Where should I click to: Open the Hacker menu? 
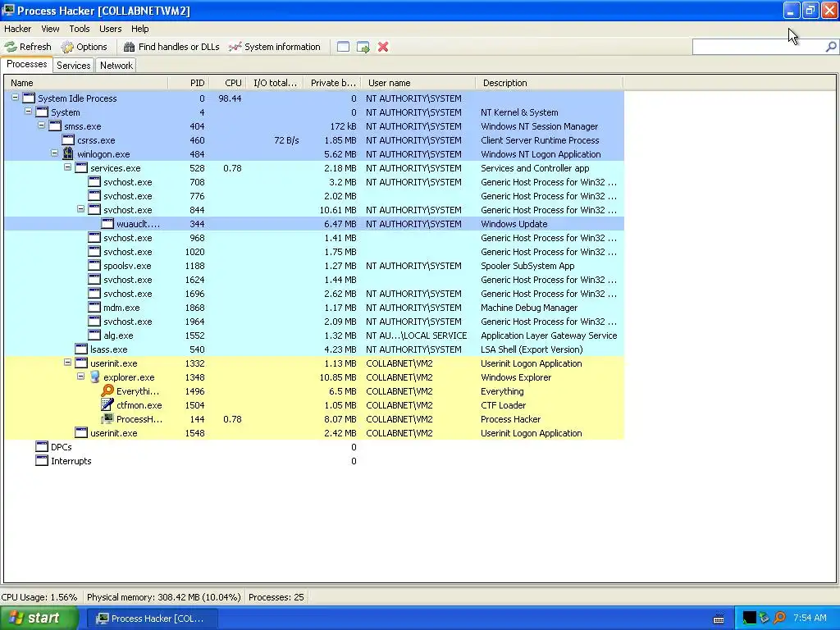coord(18,29)
